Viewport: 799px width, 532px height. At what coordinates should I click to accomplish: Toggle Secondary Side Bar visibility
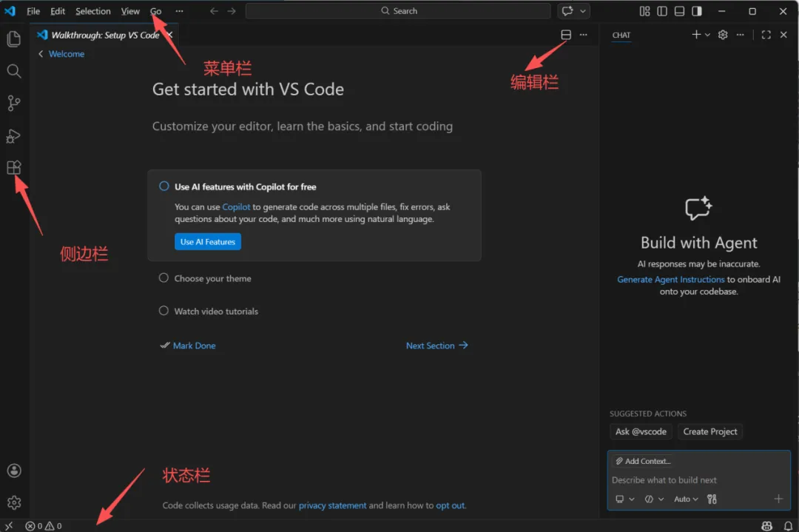click(x=697, y=10)
